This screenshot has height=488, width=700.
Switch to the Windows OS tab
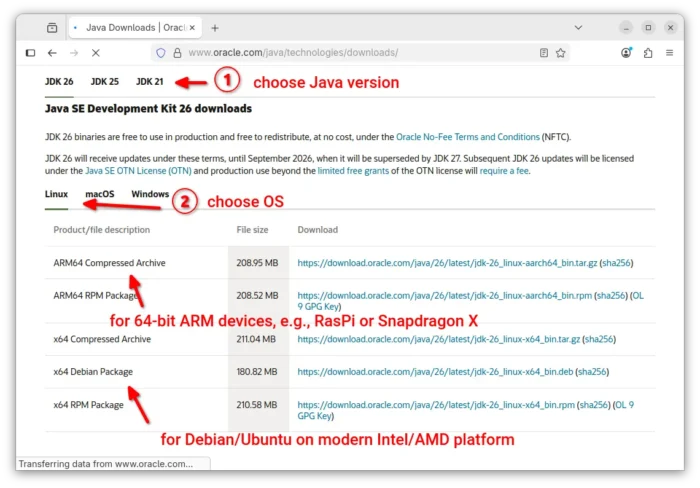click(150, 193)
